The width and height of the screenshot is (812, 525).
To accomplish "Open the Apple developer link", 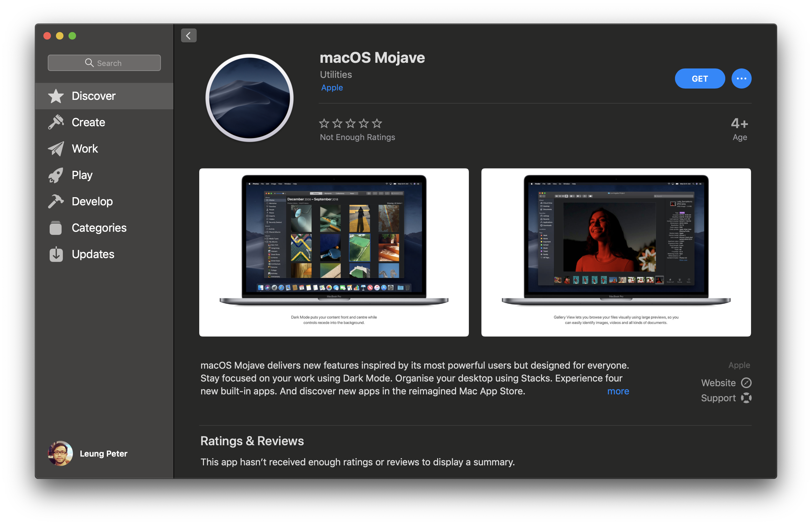I will tap(332, 88).
